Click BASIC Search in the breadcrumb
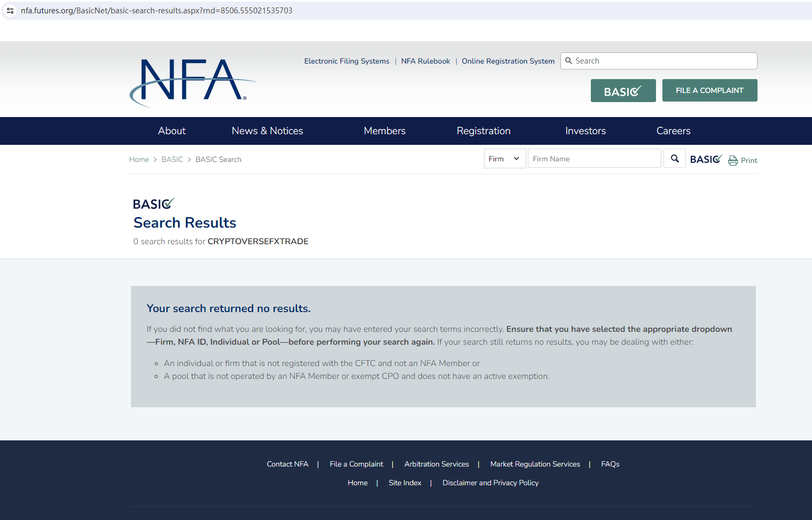 point(218,159)
